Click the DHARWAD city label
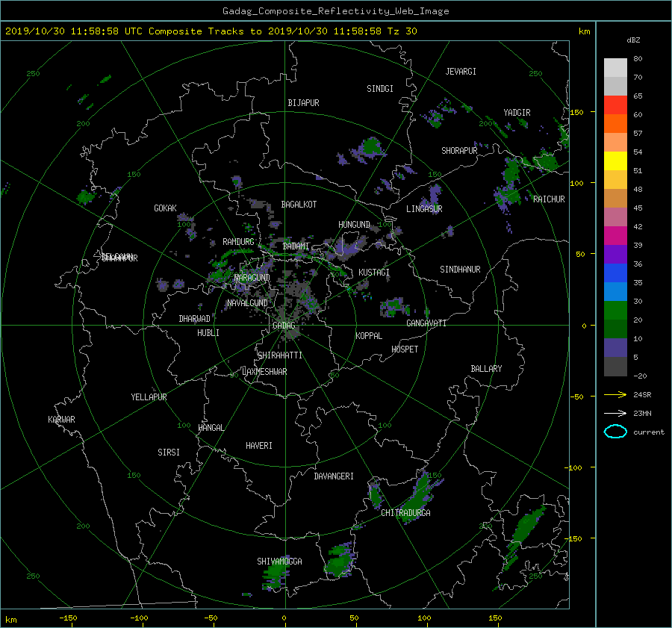The width and height of the screenshot is (672, 628). (195, 319)
